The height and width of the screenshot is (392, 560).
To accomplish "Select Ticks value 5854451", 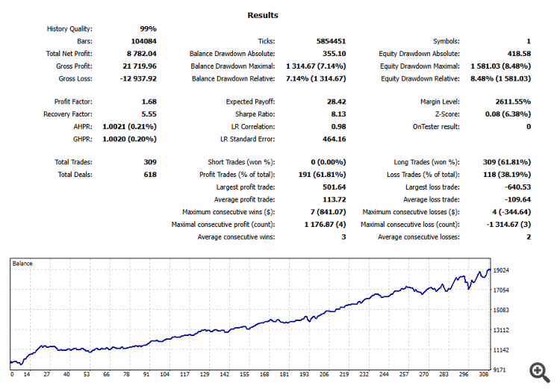I will [331, 41].
